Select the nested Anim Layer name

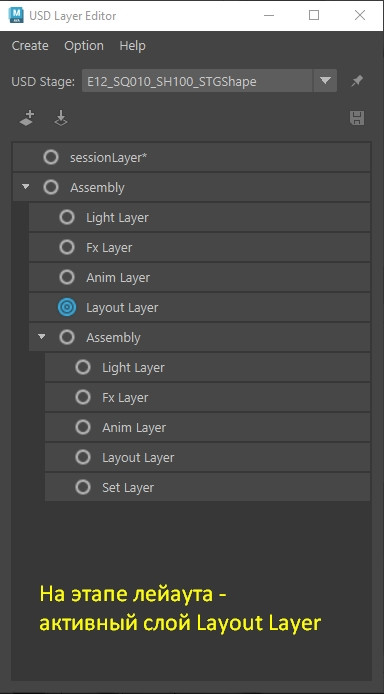[x=134, y=428]
